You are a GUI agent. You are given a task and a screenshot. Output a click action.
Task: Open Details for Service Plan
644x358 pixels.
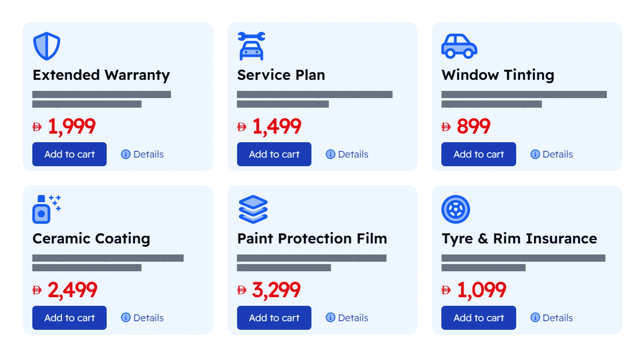pos(347,154)
